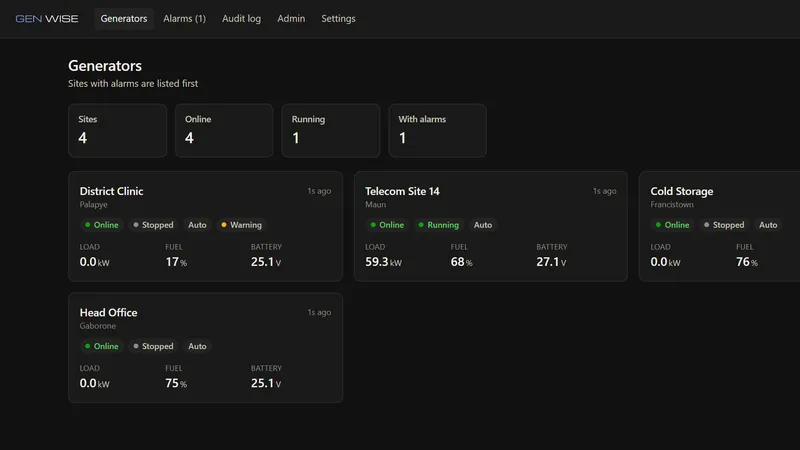Click Telecom Site 14's Running badge
The width and height of the screenshot is (800, 450).
438,225
